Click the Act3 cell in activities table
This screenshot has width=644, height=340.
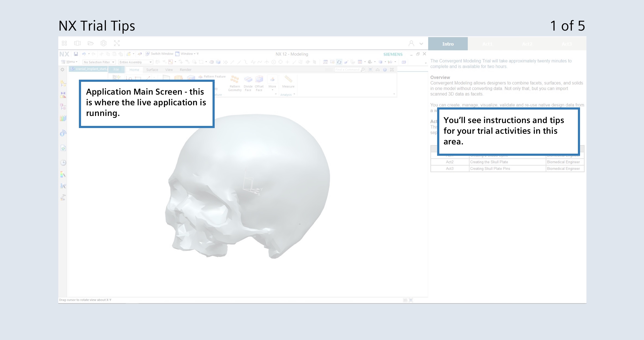[x=449, y=169]
